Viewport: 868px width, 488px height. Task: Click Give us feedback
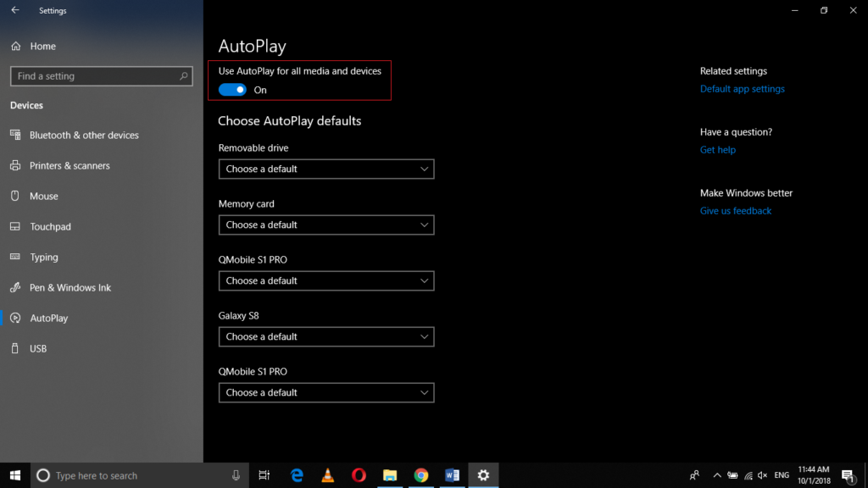735,210
